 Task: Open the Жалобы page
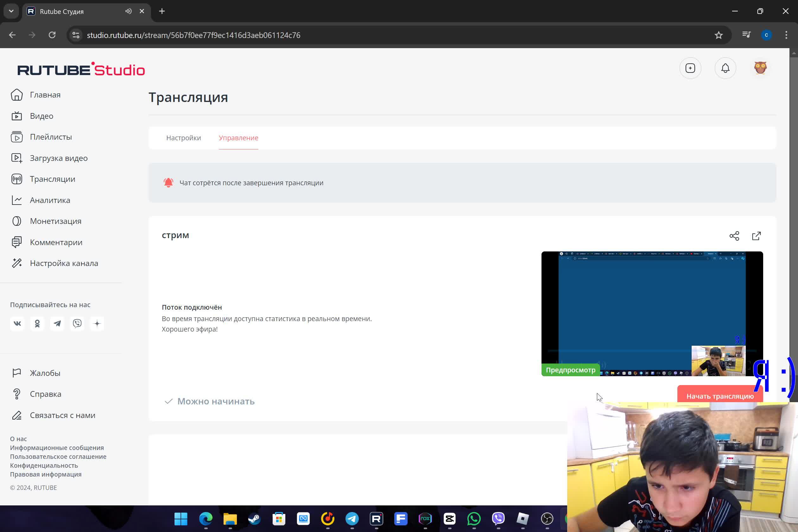point(35,373)
